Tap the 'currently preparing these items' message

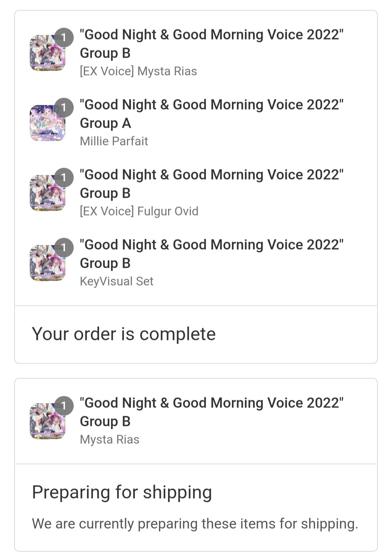[195, 524]
